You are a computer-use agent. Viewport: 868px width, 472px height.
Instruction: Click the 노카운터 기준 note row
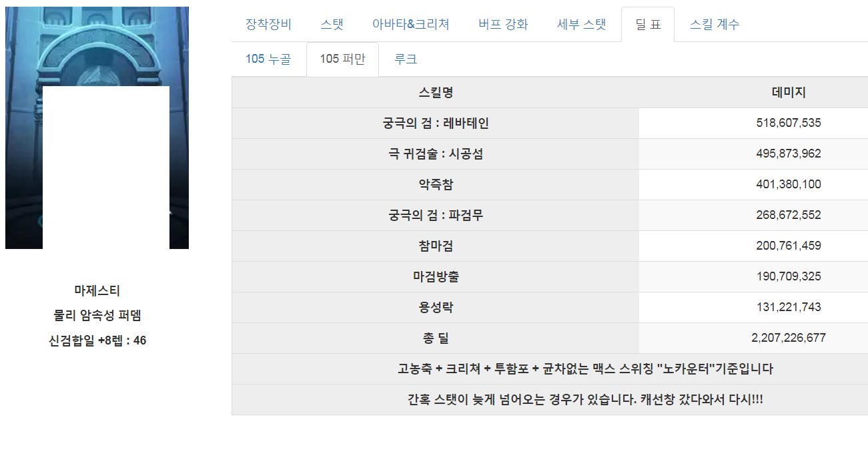pyautogui.click(x=550, y=369)
